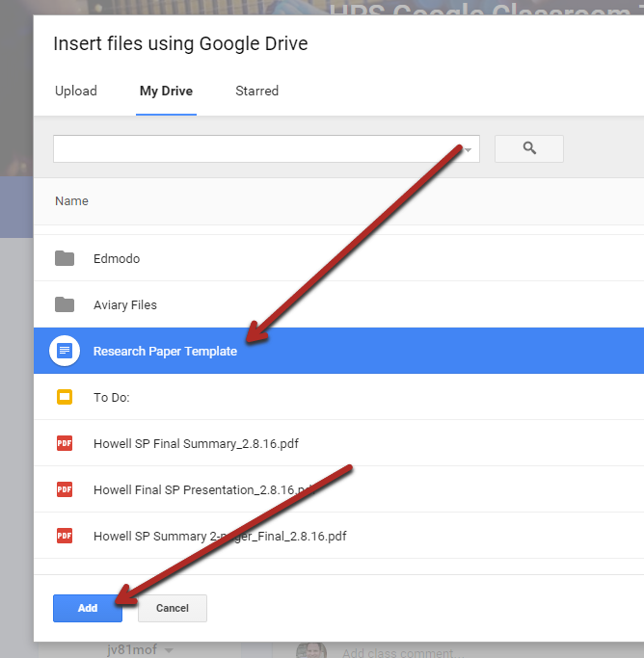Click PDF icon of Howell SP Final Summary
644x658 pixels.
coord(65,443)
